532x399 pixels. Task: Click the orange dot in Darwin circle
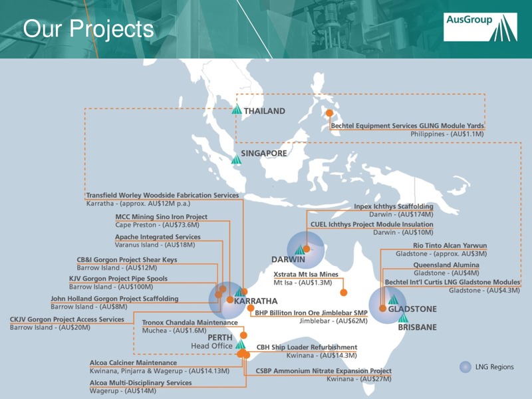point(307,249)
